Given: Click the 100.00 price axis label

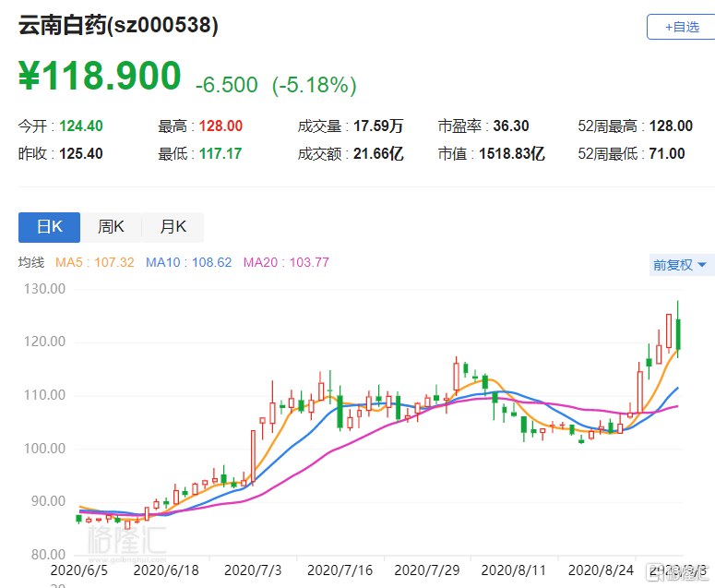Looking at the screenshot, I should [x=44, y=449].
